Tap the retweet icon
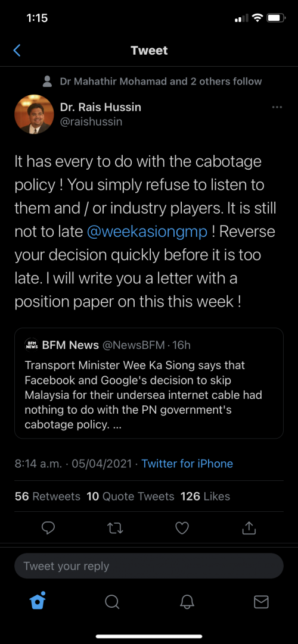Image resolution: width=298 pixels, height=644 pixels. pos(115,528)
